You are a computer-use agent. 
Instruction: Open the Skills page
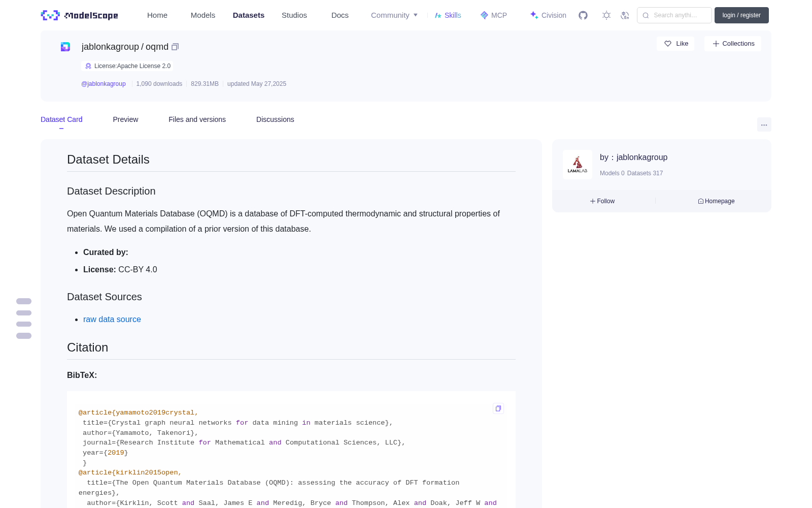point(448,15)
